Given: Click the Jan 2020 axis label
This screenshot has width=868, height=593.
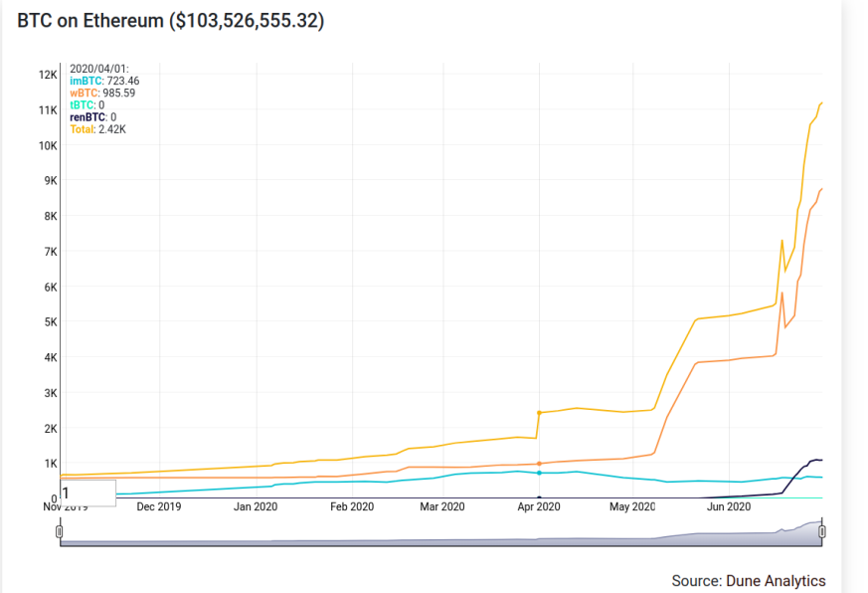Looking at the screenshot, I should (x=256, y=506).
